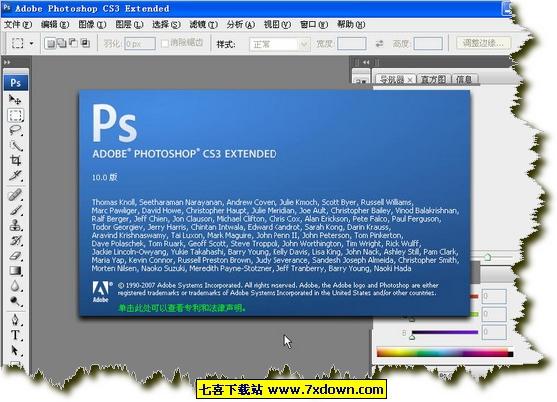Screen dimensions: 557x402
Task: Open the 样式 style dropdown
Action: (279, 44)
